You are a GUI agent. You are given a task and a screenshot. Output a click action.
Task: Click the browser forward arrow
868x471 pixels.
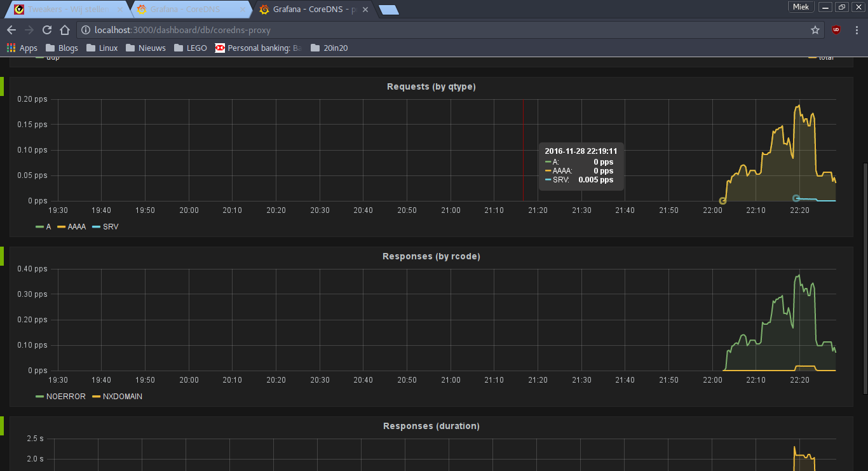[29, 30]
